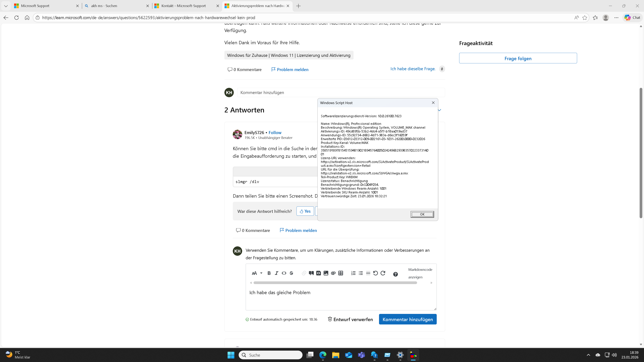Insert inline code with angle brackets icon
This screenshot has height=362, width=644.
(x=284, y=273)
